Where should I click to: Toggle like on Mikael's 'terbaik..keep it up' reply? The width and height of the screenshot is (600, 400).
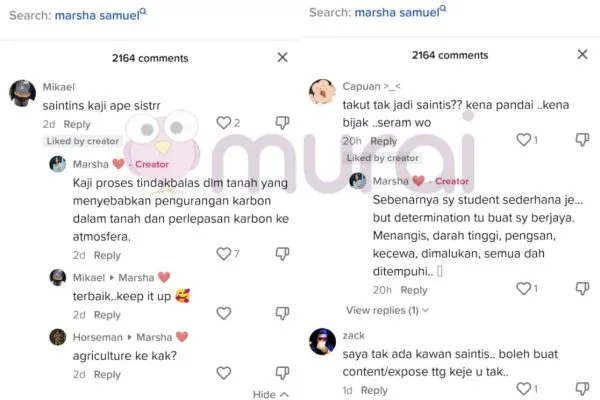(223, 313)
